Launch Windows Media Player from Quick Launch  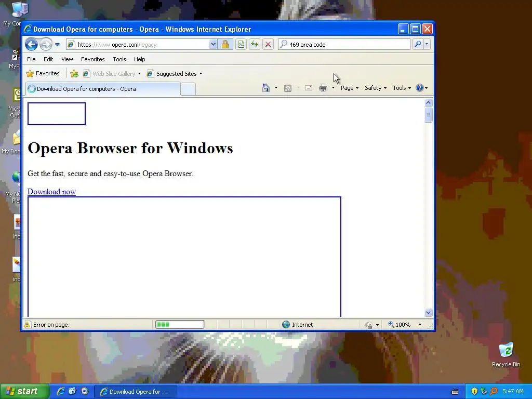[85, 392]
